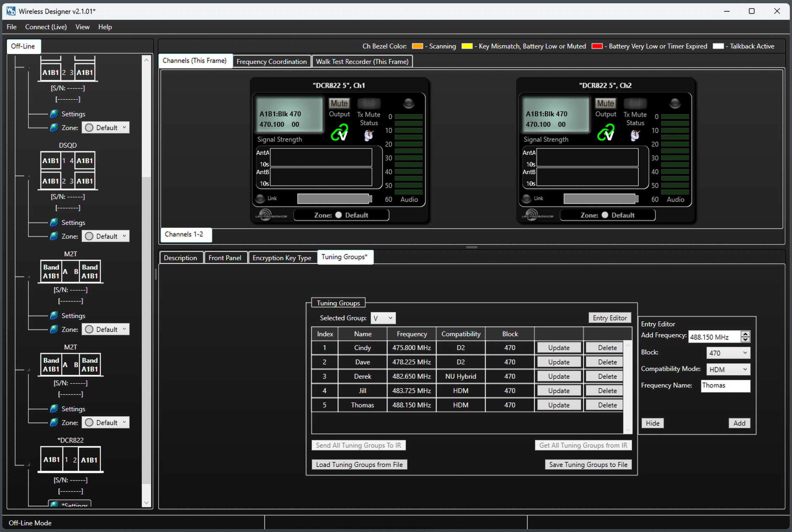Click the Ch2 Tx Mute Status knob icon

pyautogui.click(x=635, y=136)
